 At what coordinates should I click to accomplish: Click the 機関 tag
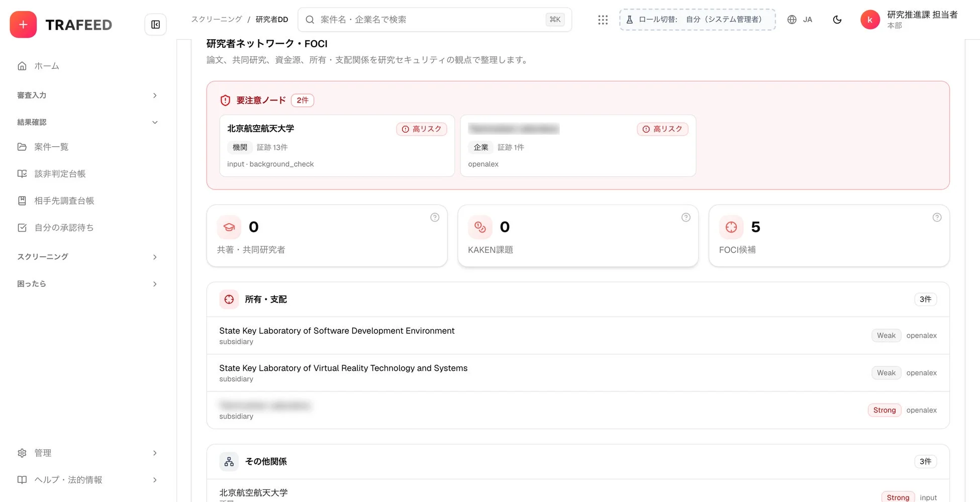[x=240, y=147]
